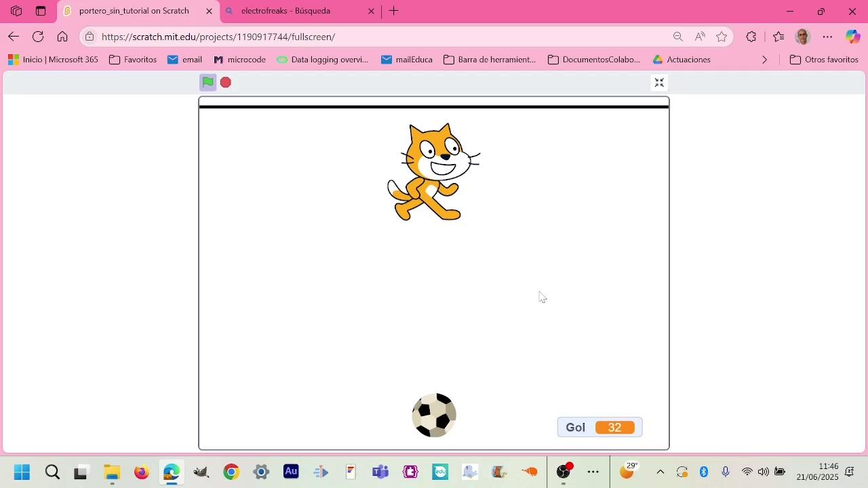This screenshot has height=488, width=868.
Task: Open the Workspaces button
Action: tap(16, 11)
